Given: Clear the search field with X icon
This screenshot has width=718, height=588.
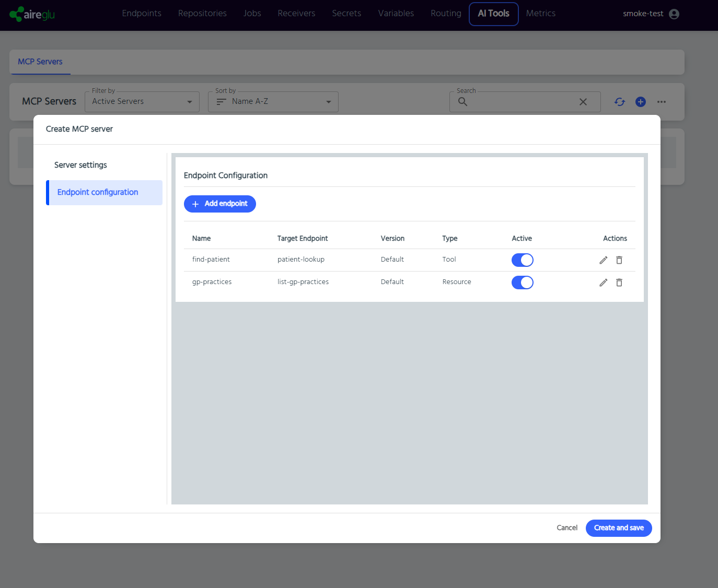Looking at the screenshot, I should click(583, 102).
